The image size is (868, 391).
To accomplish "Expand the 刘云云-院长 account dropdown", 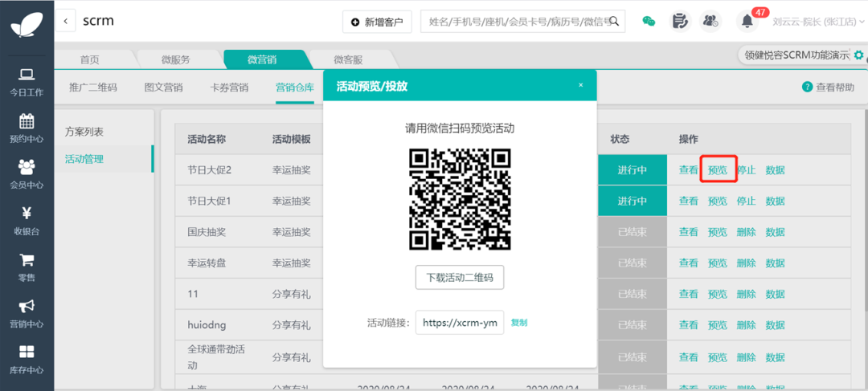I will pyautogui.click(x=818, y=22).
